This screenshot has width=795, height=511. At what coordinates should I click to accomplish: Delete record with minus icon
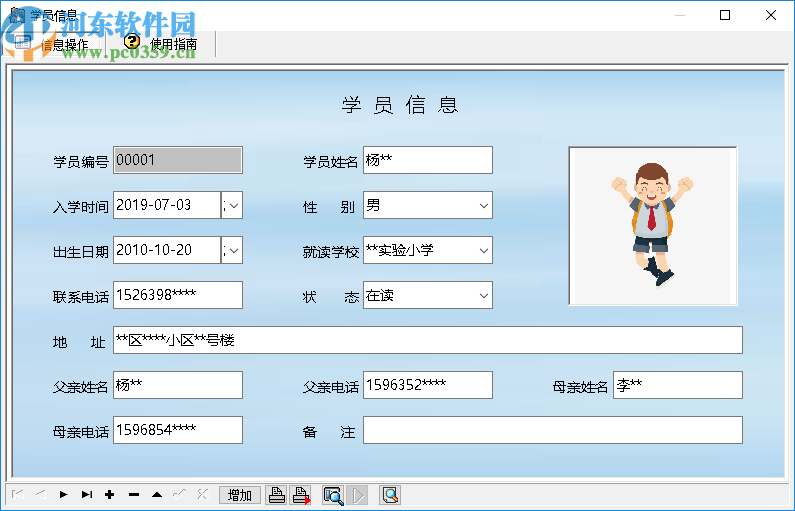(134, 494)
